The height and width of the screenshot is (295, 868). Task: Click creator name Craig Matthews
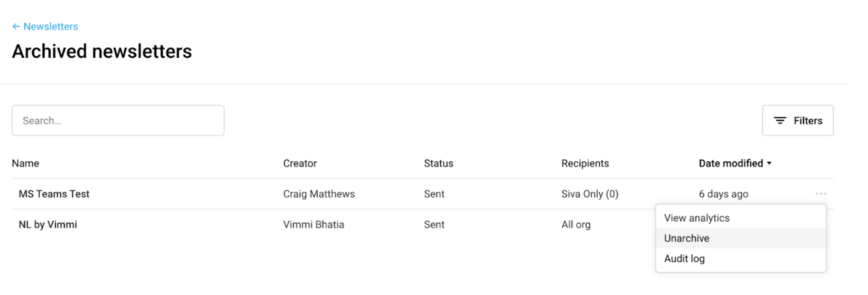[319, 194]
